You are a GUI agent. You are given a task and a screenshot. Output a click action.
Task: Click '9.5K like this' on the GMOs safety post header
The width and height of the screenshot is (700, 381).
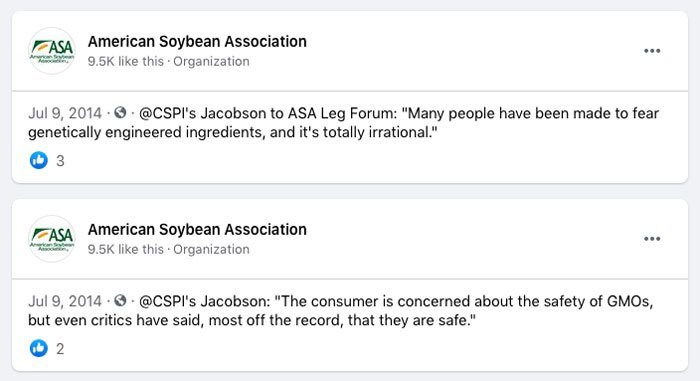[x=126, y=249]
